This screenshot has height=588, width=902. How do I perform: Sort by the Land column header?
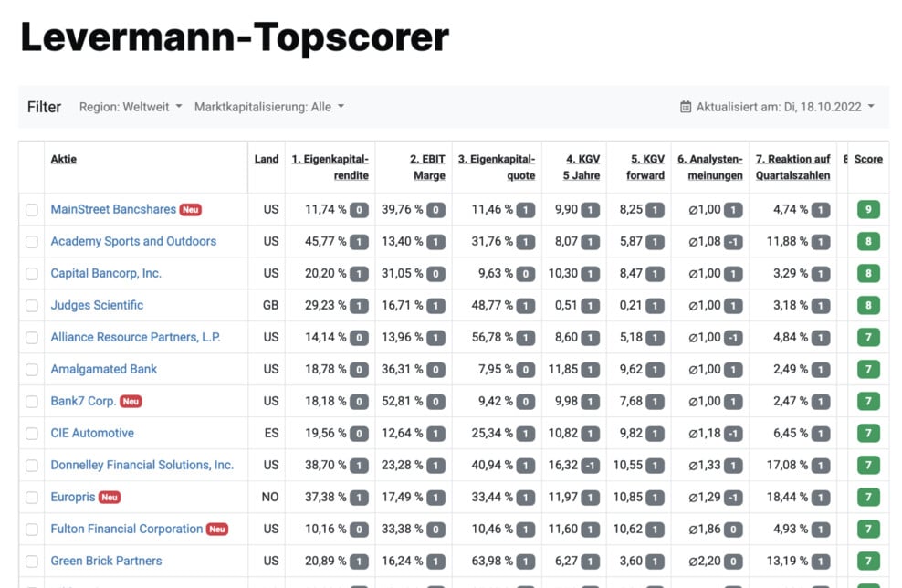click(267, 159)
